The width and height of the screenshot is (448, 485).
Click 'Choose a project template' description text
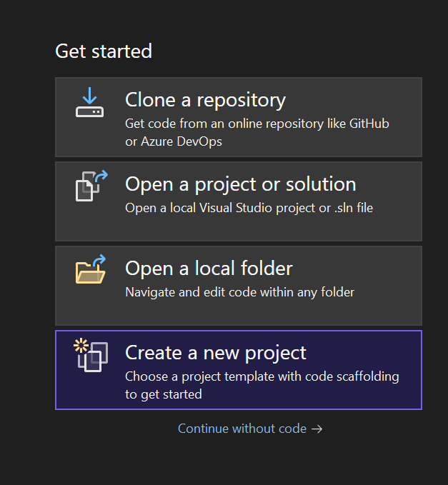pos(262,386)
